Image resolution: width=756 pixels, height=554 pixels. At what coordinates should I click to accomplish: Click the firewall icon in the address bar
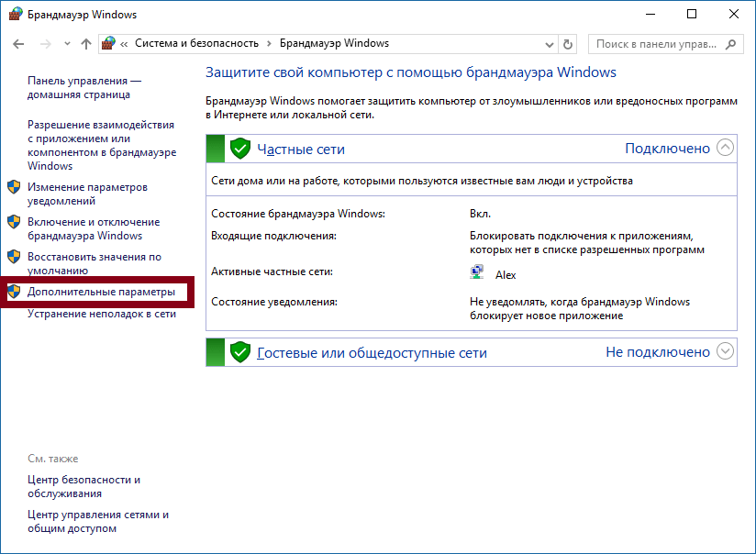(x=108, y=43)
